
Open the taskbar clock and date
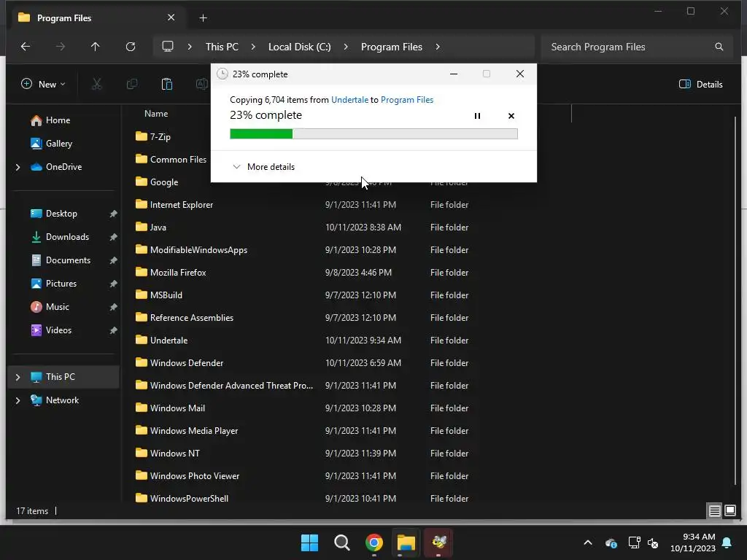[x=693, y=542]
